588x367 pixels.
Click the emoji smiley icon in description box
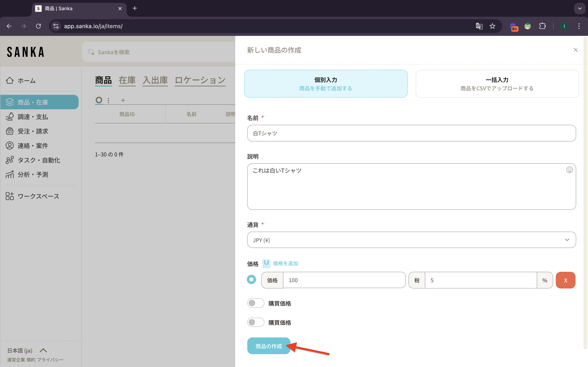click(x=569, y=170)
